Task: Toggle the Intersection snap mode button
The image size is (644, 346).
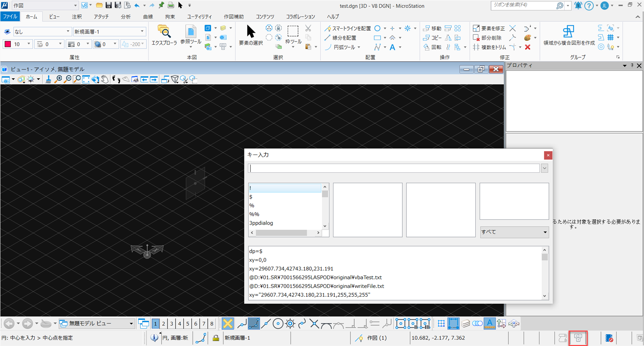Action: (x=314, y=323)
